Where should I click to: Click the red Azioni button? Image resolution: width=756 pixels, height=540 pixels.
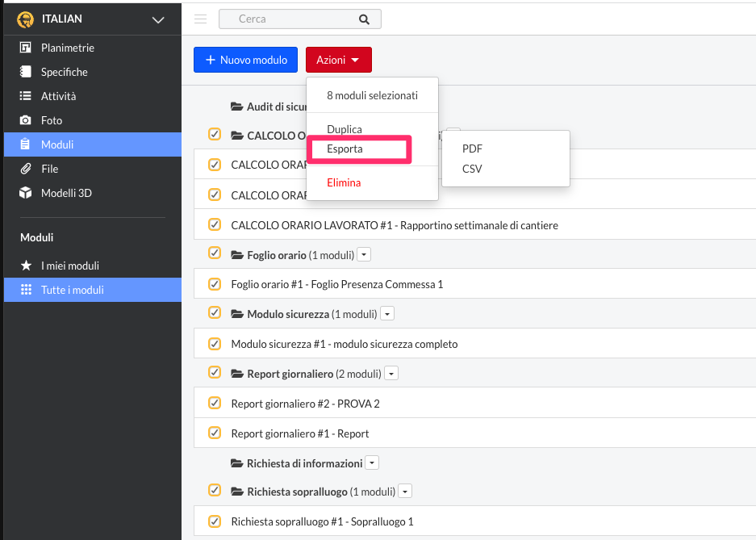338,60
